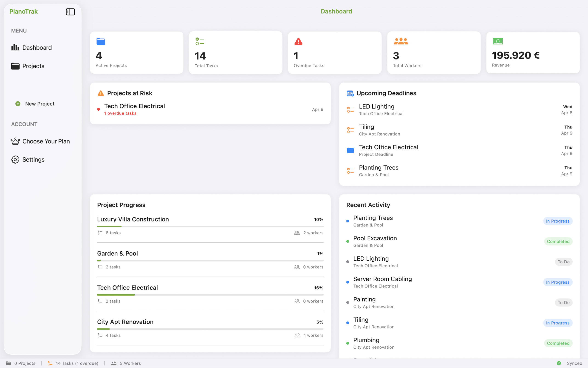Click the green Revenue banknote icon

pos(498,41)
